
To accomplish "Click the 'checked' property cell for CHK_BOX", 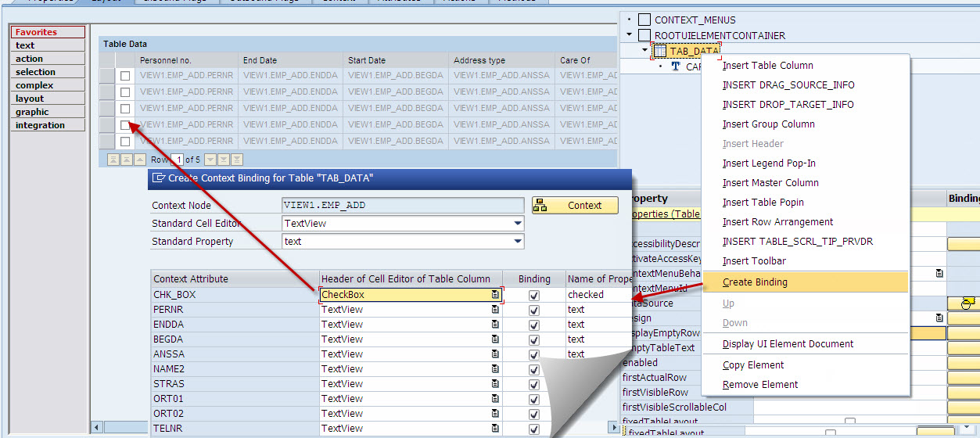I will point(598,295).
